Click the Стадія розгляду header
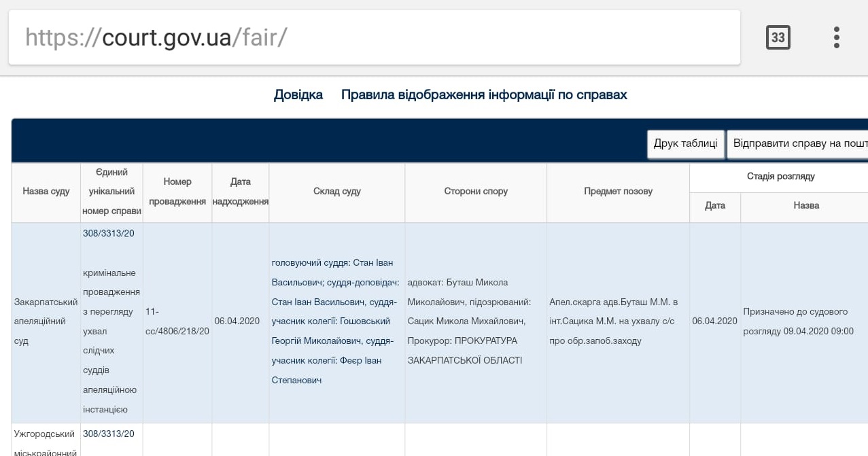Screen dimensions: 868x456 tap(780, 177)
